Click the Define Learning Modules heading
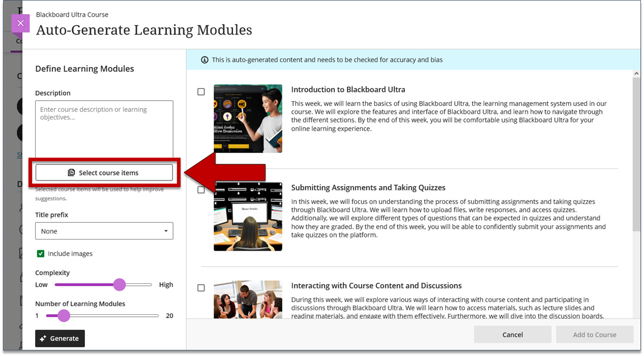 coord(84,69)
